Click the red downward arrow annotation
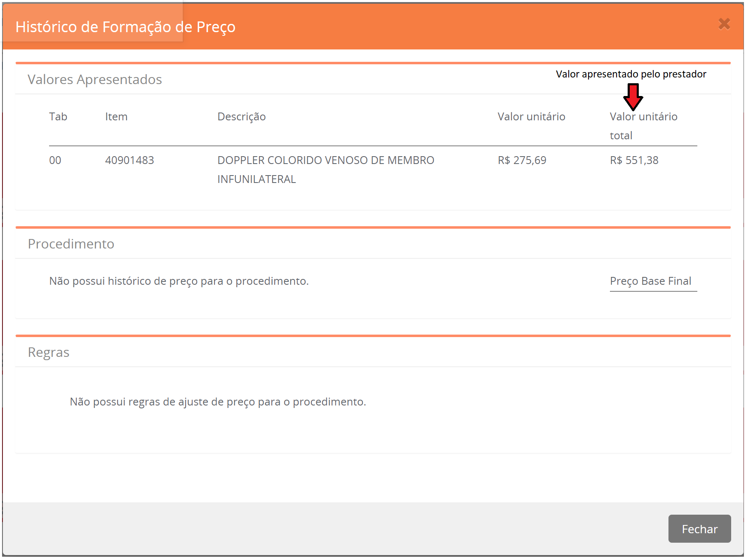 point(633,96)
